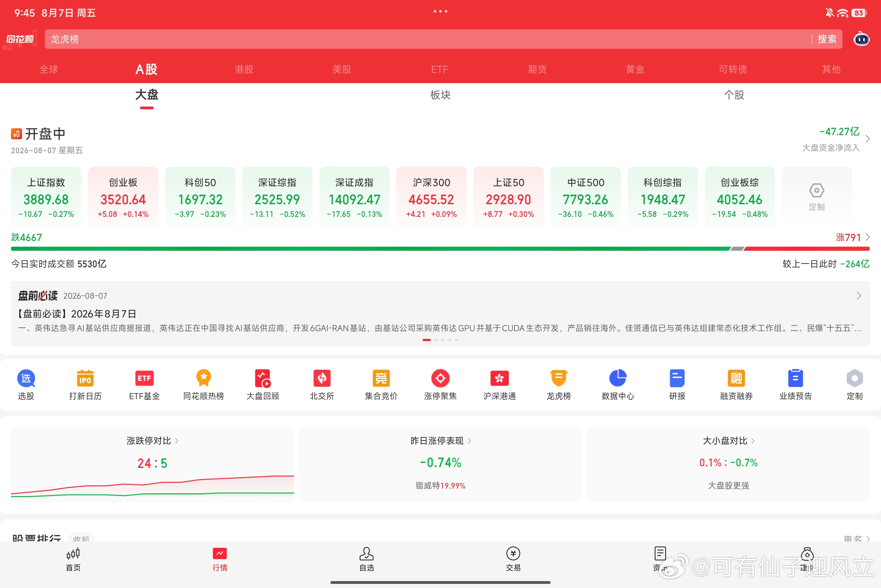Viewport: 881px width, 588px height.
Task: Tap the three-dot multitasking indicator
Action: 440,11
